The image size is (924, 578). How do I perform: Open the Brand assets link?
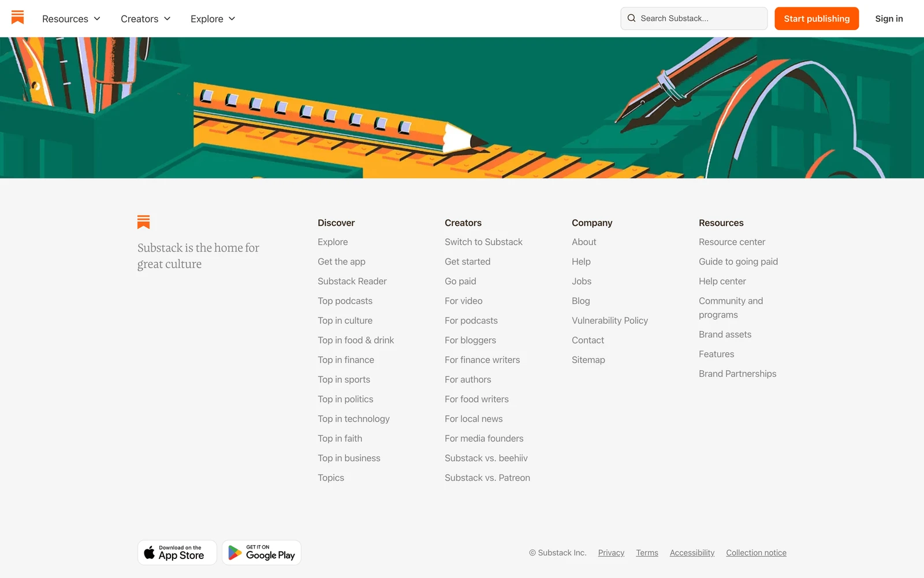pos(725,335)
